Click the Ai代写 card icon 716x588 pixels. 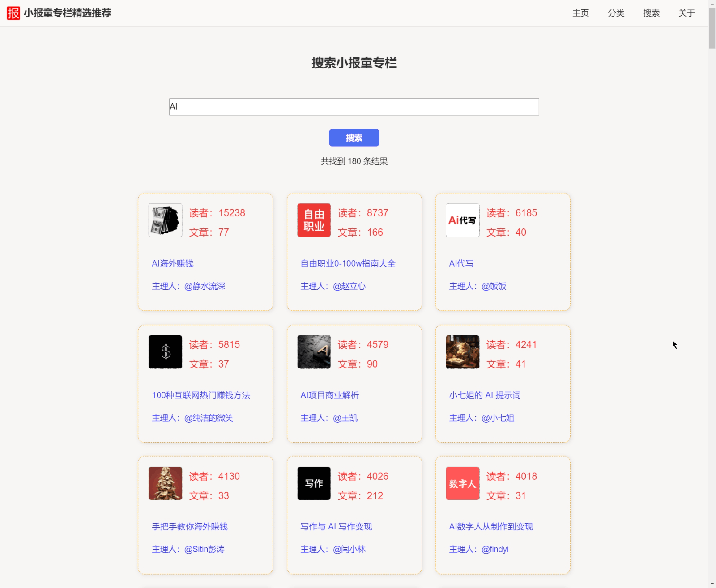coord(462,220)
